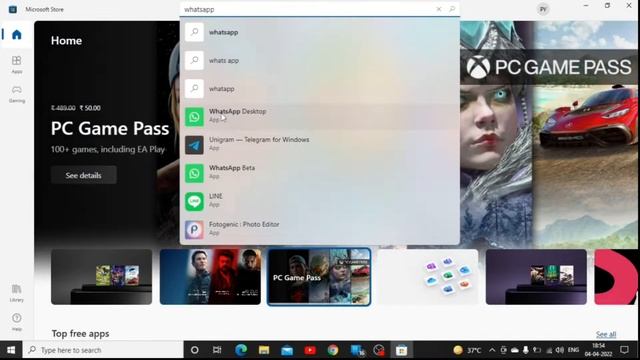Choose the 'whatapp' search suggestion
The width and height of the screenshot is (640, 360).
pos(320,89)
